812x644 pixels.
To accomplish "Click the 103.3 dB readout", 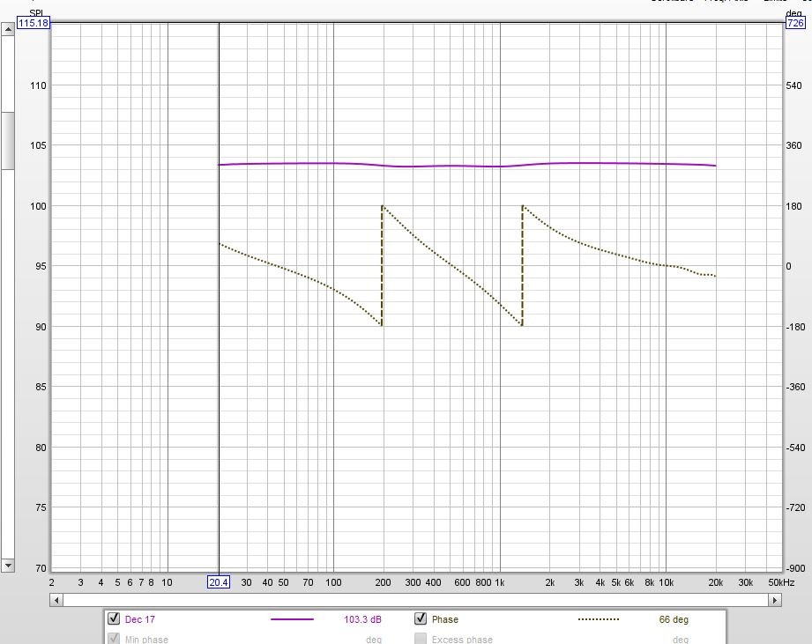I will point(362,619).
